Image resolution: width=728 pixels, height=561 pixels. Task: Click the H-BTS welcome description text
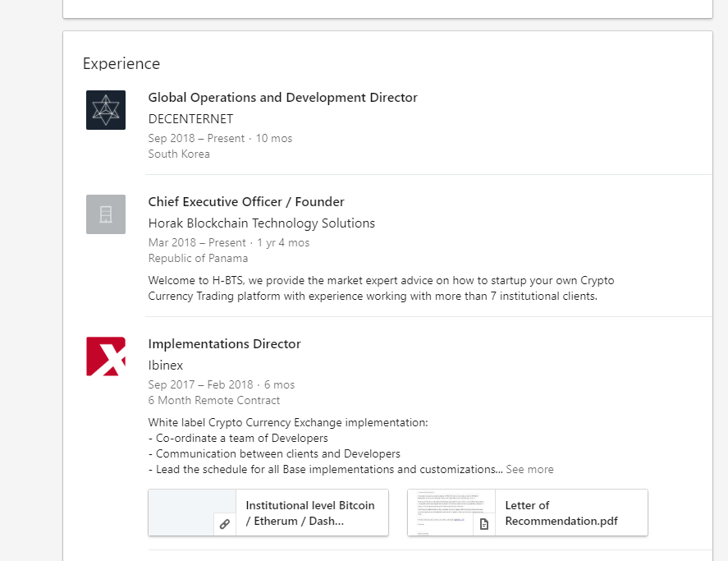(x=381, y=288)
